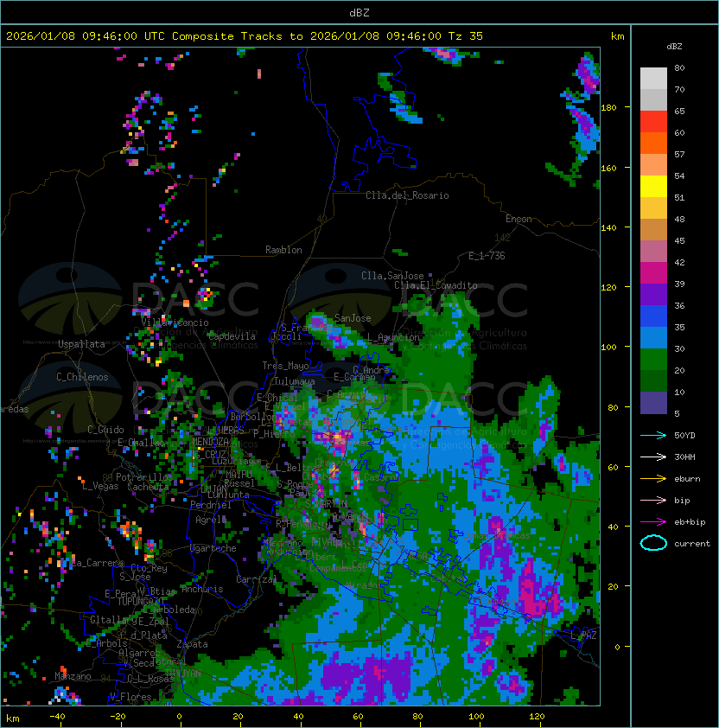Click the '50YD' legend label

[x=684, y=436]
